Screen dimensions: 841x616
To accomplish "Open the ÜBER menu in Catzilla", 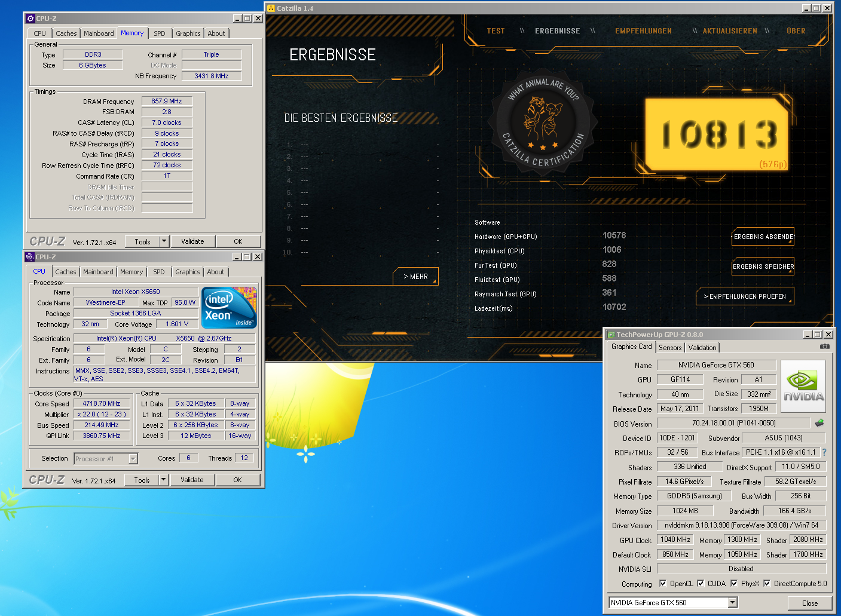I will 796,31.
